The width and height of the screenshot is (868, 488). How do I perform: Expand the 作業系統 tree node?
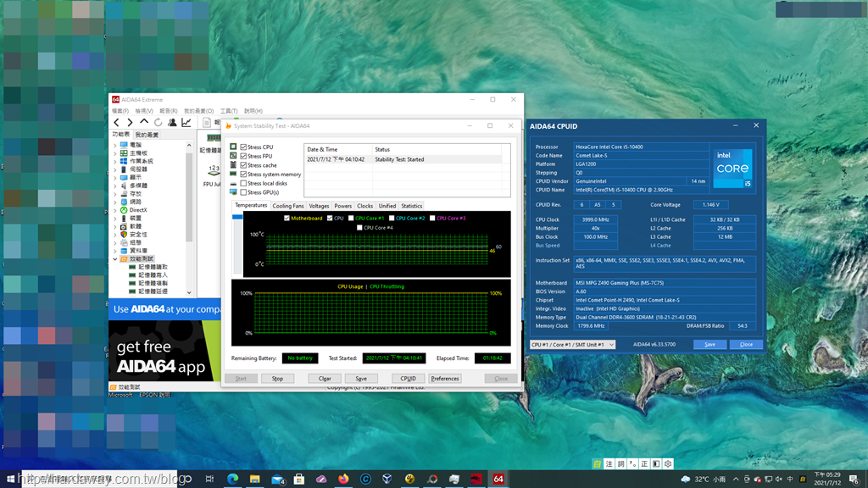[115, 162]
